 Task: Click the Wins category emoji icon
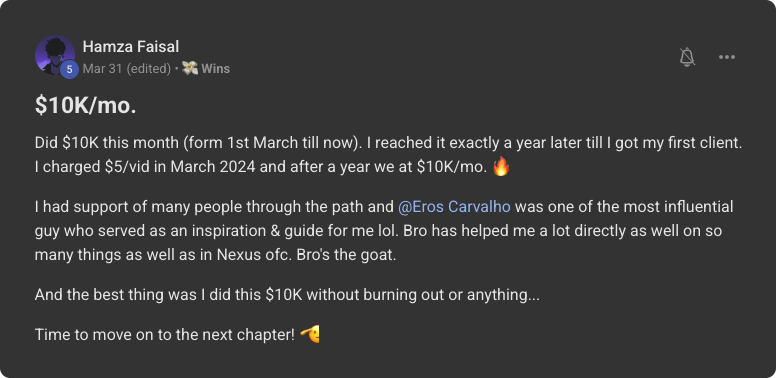190,68
